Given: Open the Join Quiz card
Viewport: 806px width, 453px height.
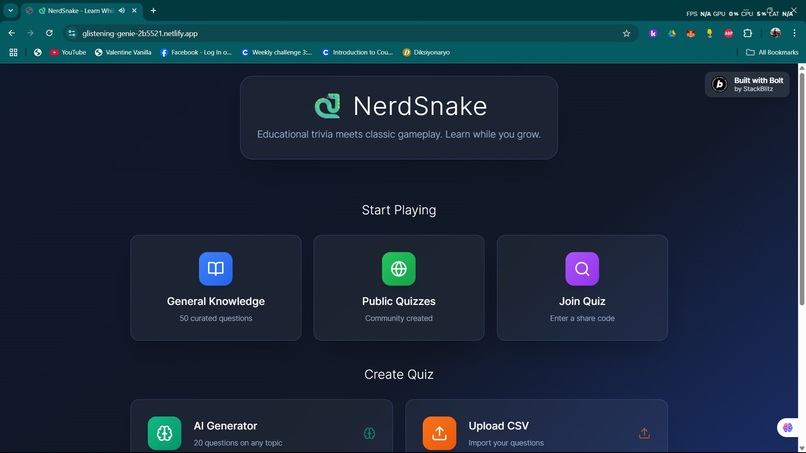Looking at the screenshot, I should click(582, 287).
